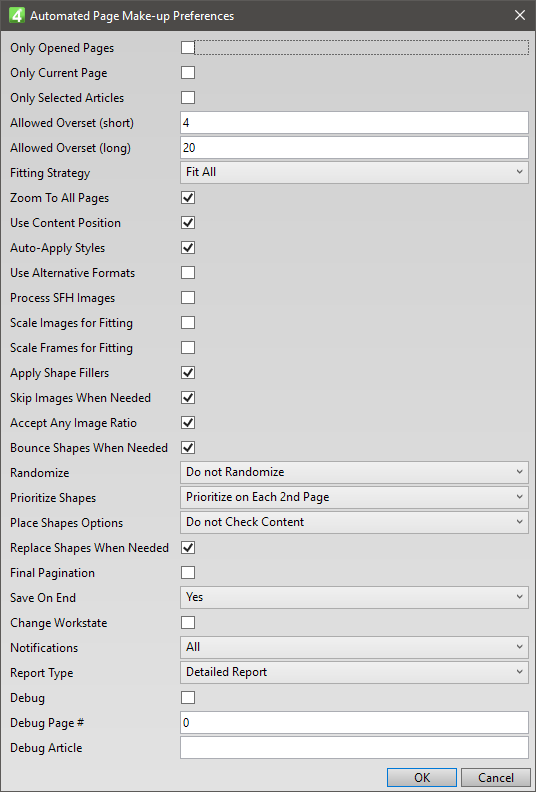This screenshot has width=536, height=792.
Task: Enable the Only Opened Pages checkbox
Action: tap(188, 47)
